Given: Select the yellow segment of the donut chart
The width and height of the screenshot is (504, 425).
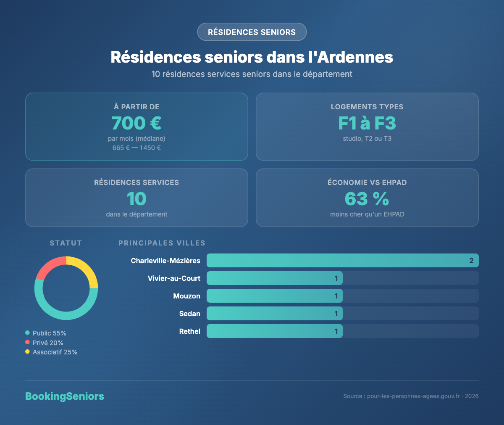Looking at the screenshot, I should tap(86, 268).
